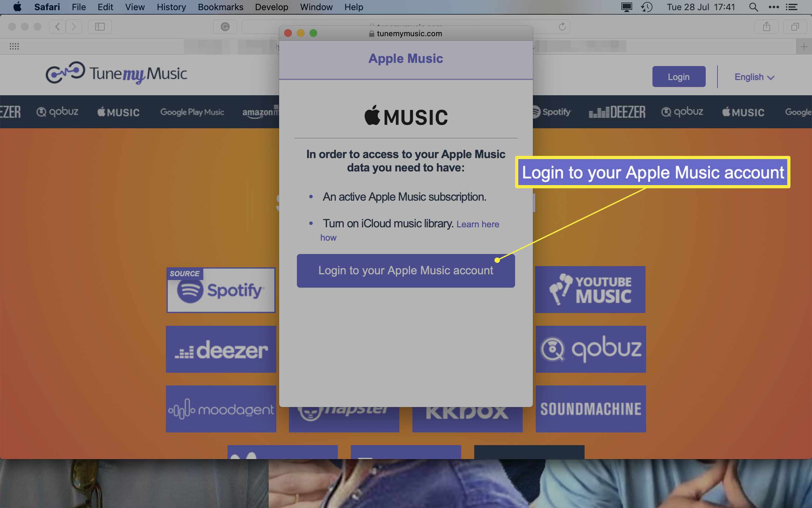Click the menu bar date and time
The height and width of the screenshot is (508, 812).
(701, 7)
